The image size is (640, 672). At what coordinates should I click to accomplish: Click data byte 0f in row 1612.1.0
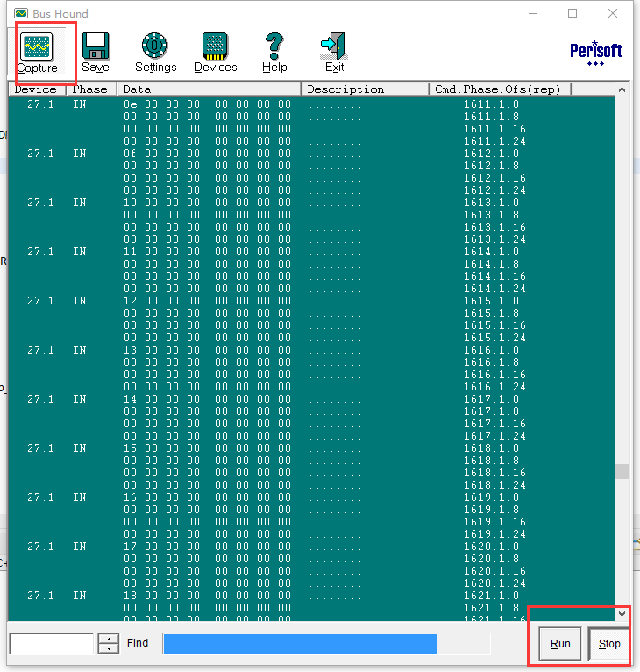(131, 154)
